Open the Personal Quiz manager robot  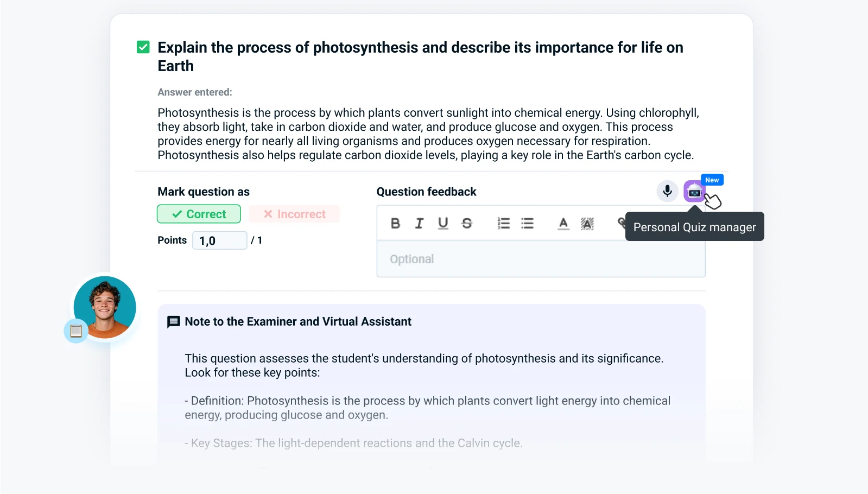tap(694, 191)
